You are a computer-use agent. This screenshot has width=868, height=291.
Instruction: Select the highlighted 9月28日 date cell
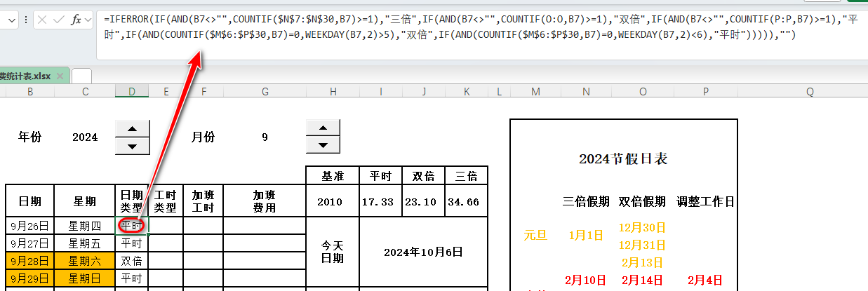(x=30, y=261)
